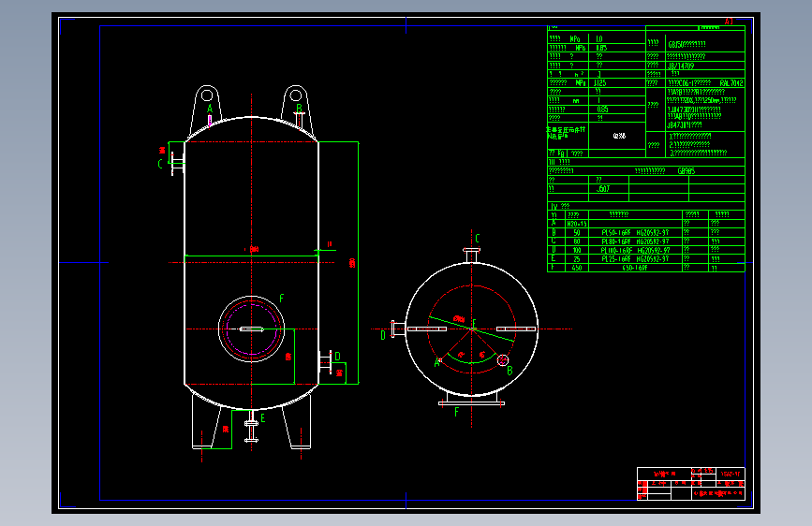Select manhole label 'F' in the elevation view

coord(281,299)
